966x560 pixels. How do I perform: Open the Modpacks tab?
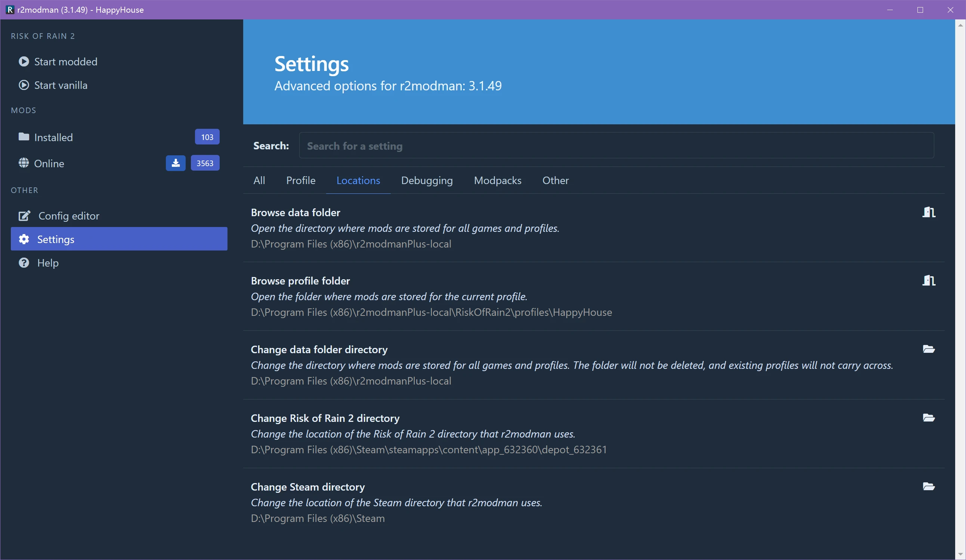pos(497,180)
